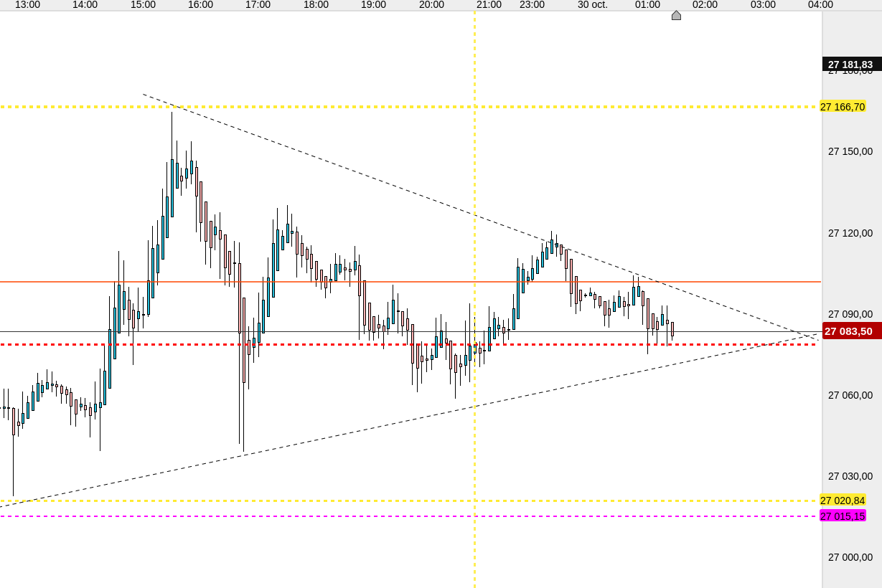Click the 01:00 time axis label
The width and height of the screenshot is (882, 588).
[647, 4]
